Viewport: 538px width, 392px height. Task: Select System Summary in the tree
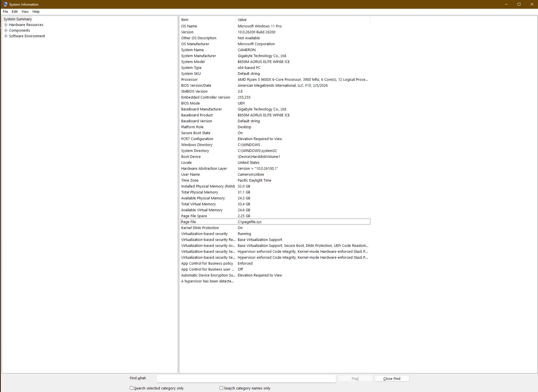[x=18, y=19]
